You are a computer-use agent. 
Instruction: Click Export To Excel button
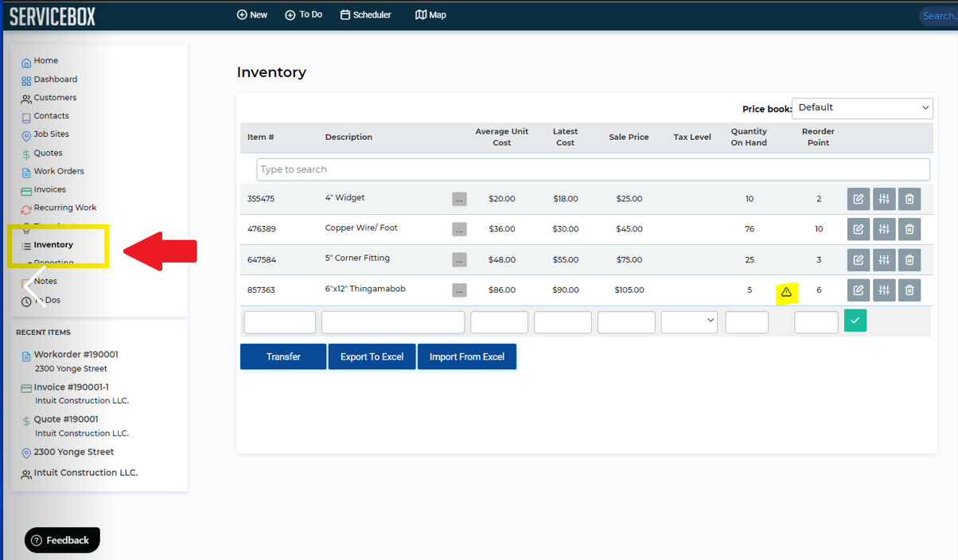click(372, 357)
